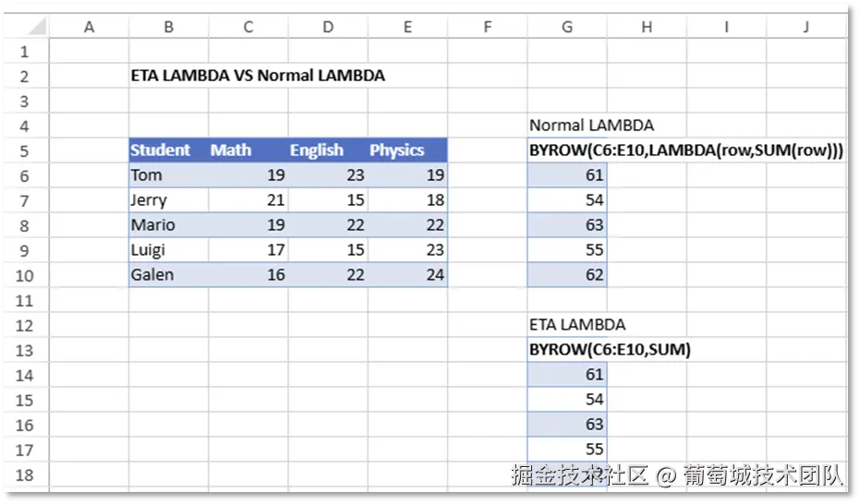The height and width of the screenshot is (504, 860).
Task: Click row header 13
Action: 24,350
